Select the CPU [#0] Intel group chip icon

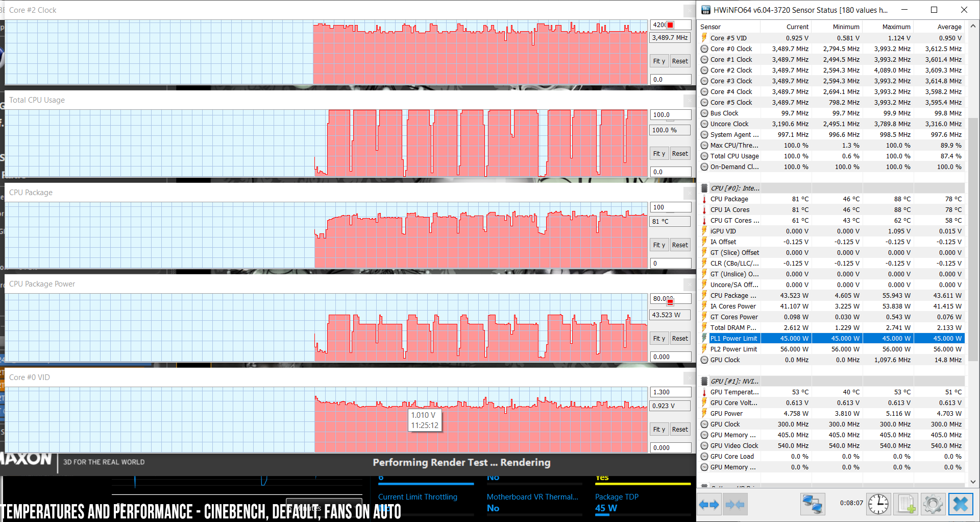[x=704, y=188]
